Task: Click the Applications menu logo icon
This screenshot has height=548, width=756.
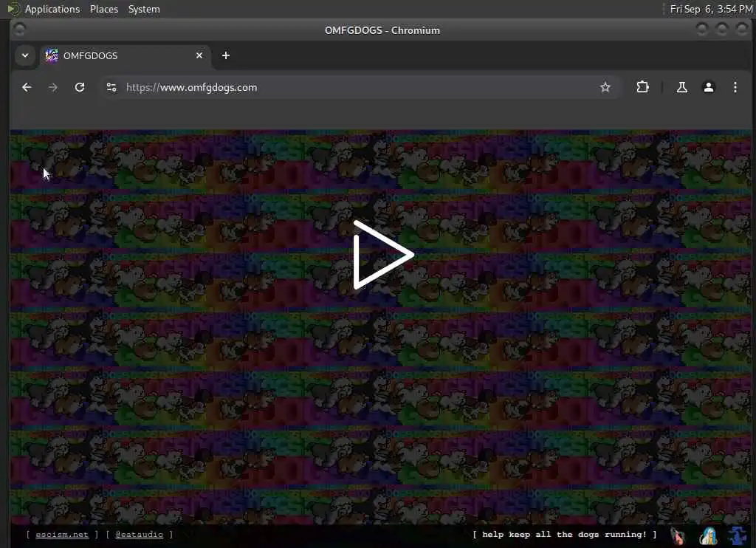Action: pyautogui.click(x=14, y=9)
